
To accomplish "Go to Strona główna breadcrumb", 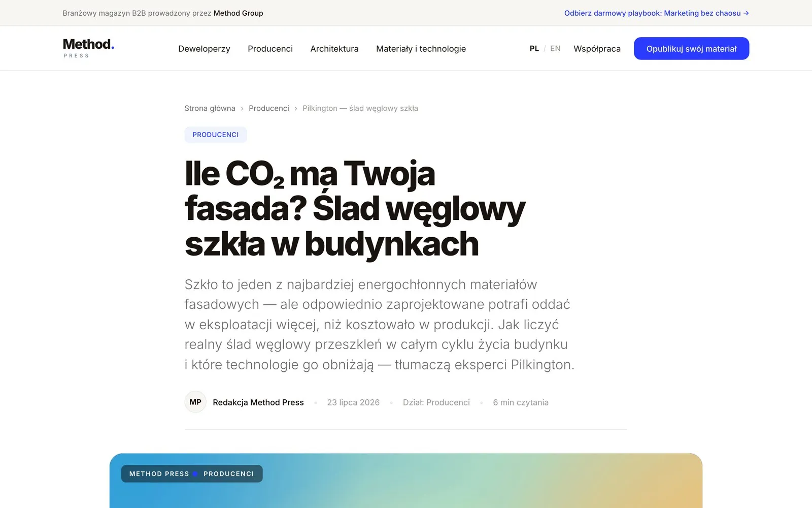I will tap(210, 108).
